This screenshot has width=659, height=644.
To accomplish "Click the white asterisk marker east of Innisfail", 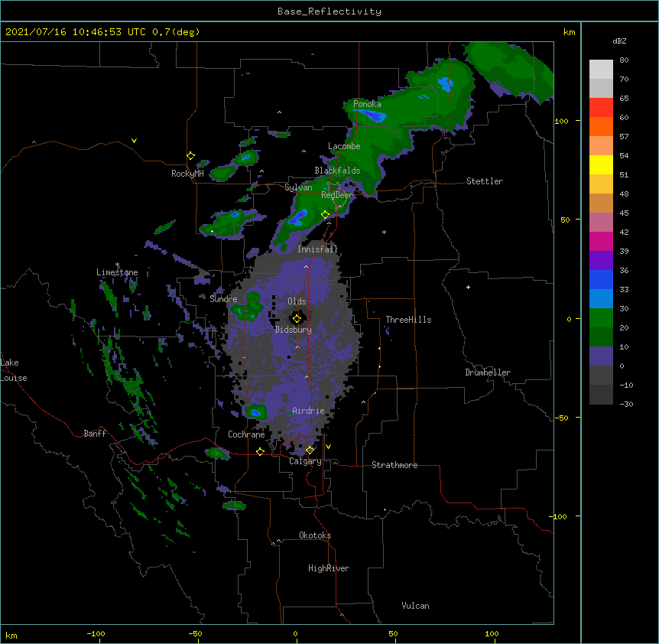I will coord(384,232).
